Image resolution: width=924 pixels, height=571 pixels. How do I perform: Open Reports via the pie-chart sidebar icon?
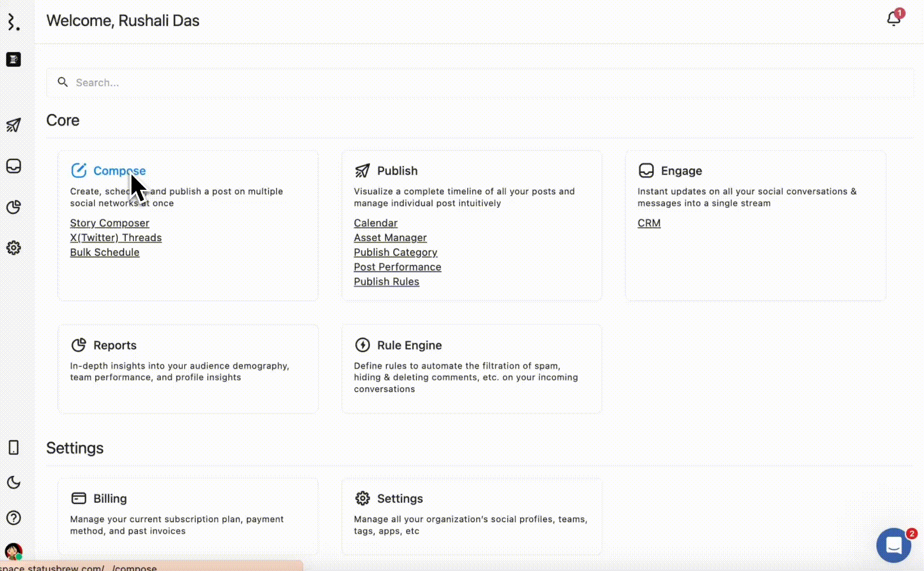tap(13, 207)
